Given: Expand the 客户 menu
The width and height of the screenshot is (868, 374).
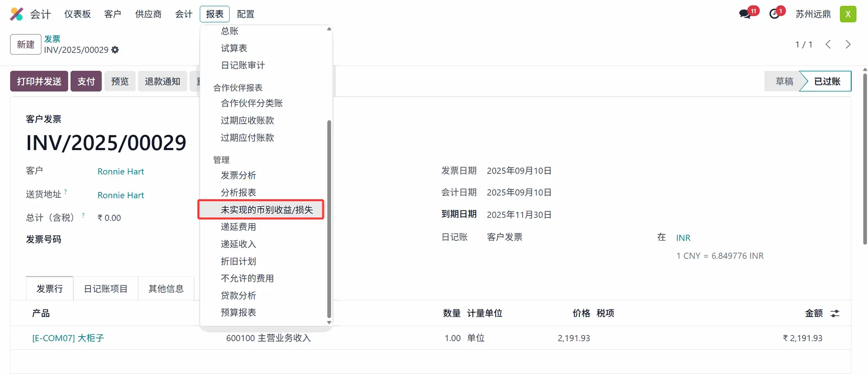Looking at the screenshot, I should point(113,14).
